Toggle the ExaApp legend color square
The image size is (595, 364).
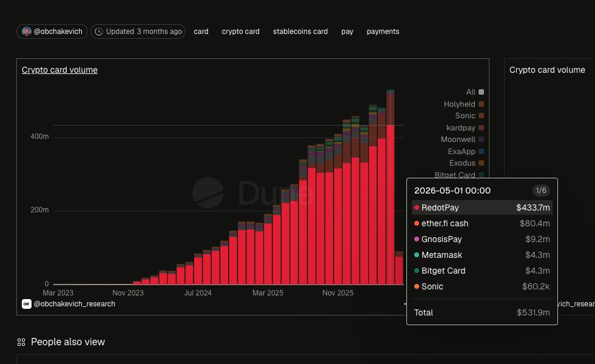coord(481,151)
